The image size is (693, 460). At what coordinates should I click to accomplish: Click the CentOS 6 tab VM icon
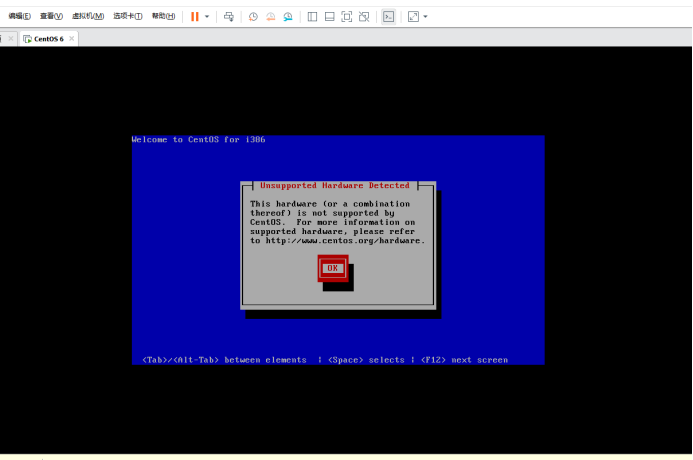(27, 39)
